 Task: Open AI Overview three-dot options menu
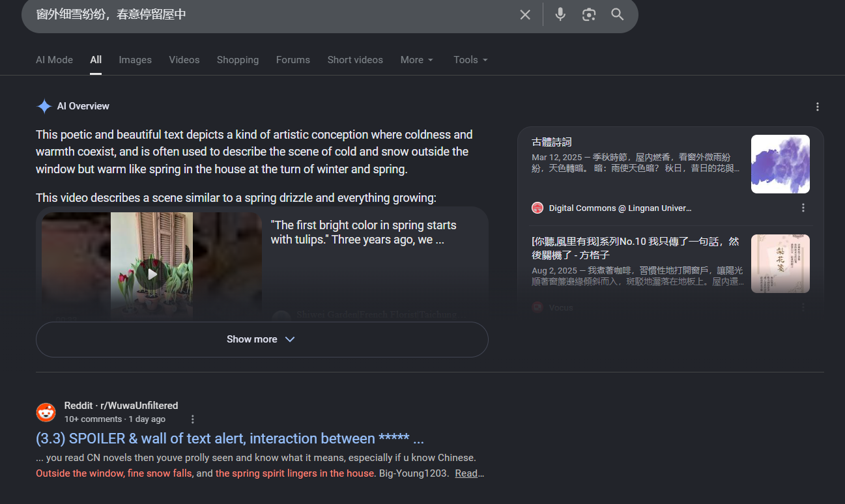pos(818,107)
